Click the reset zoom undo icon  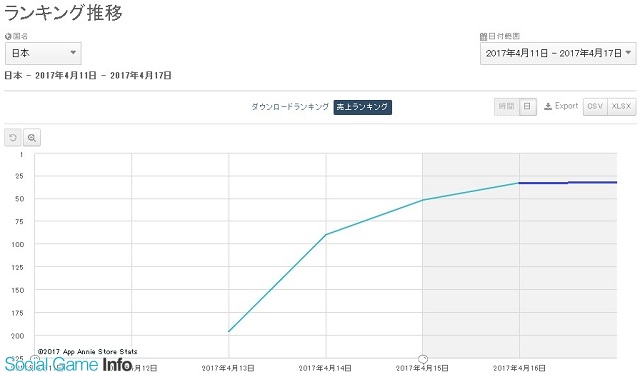(x=13, y=138)
